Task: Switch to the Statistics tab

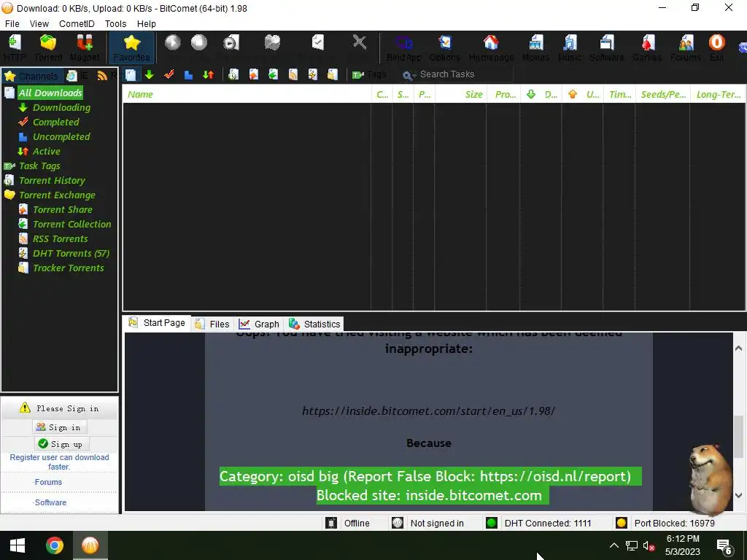Action: click(x=314, y=324)
